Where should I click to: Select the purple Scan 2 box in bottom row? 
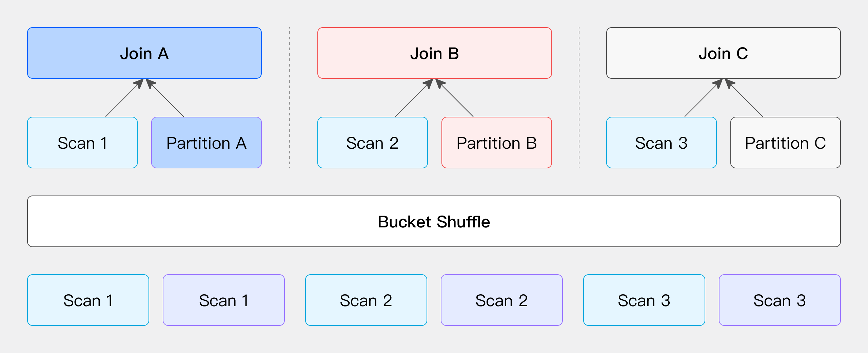[501, 300]
